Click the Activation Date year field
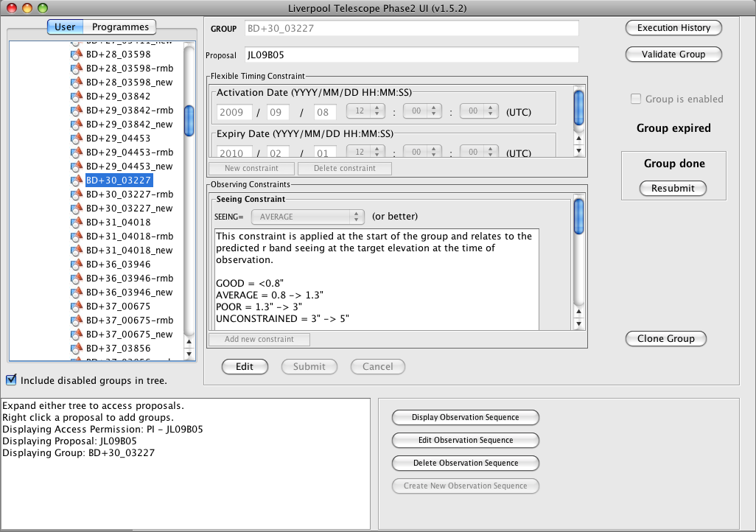The width and height of the screenshot is (756, 532). click(x=234, y=112)
